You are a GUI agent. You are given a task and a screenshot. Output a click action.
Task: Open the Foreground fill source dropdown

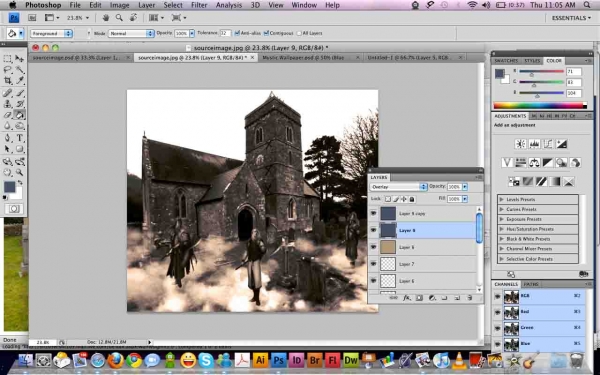tap(51, 33)
